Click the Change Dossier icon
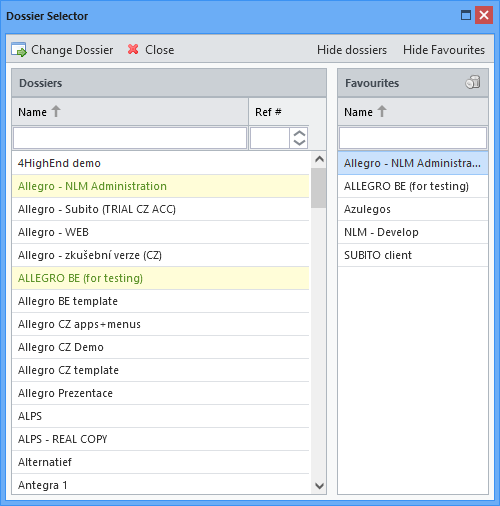 [19, 50]
